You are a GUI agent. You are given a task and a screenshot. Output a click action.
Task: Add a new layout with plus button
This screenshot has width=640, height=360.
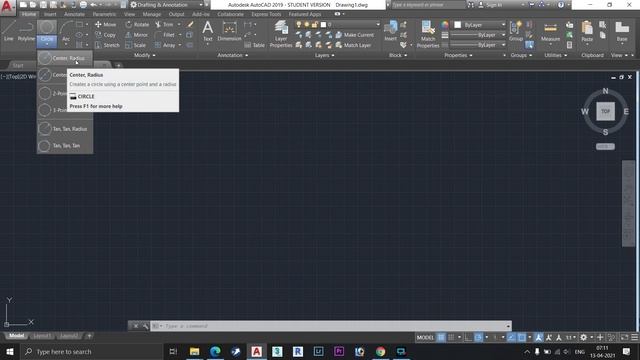tap(89, 336)
